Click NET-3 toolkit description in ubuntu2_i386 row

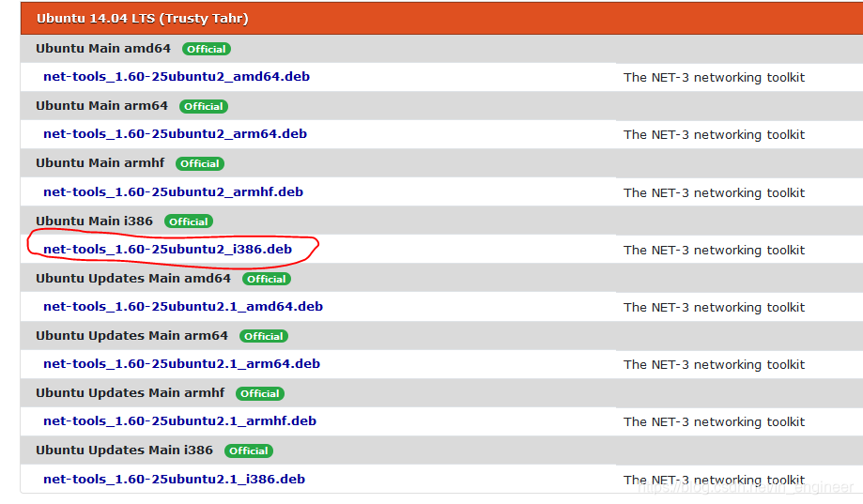click(x=714, y=251)
